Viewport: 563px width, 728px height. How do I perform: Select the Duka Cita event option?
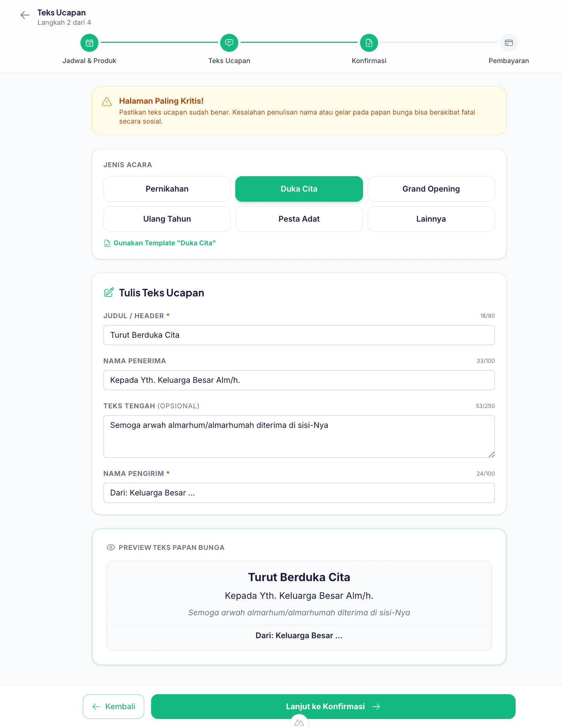tap(299, 189)
